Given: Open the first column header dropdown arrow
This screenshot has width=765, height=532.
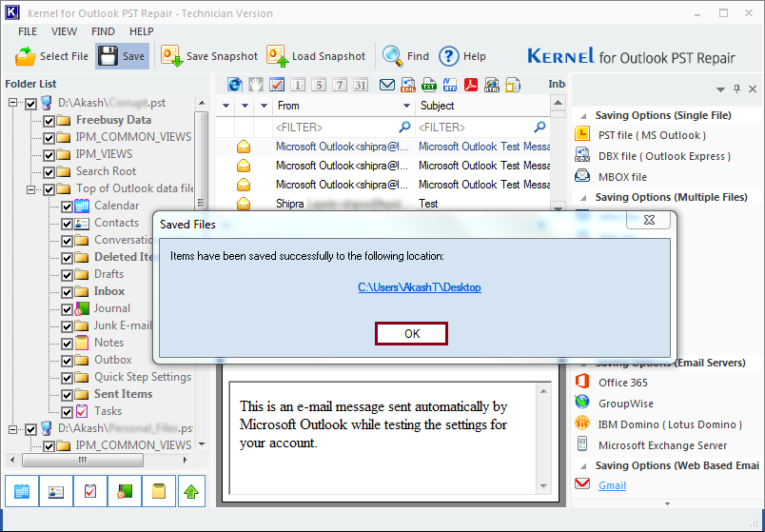Looking at the screenshot, I should pos(226,106).
